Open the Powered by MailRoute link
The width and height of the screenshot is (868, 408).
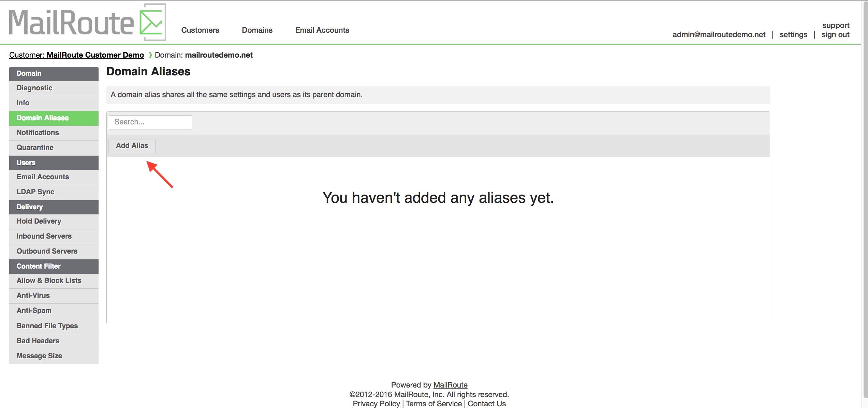450,385
